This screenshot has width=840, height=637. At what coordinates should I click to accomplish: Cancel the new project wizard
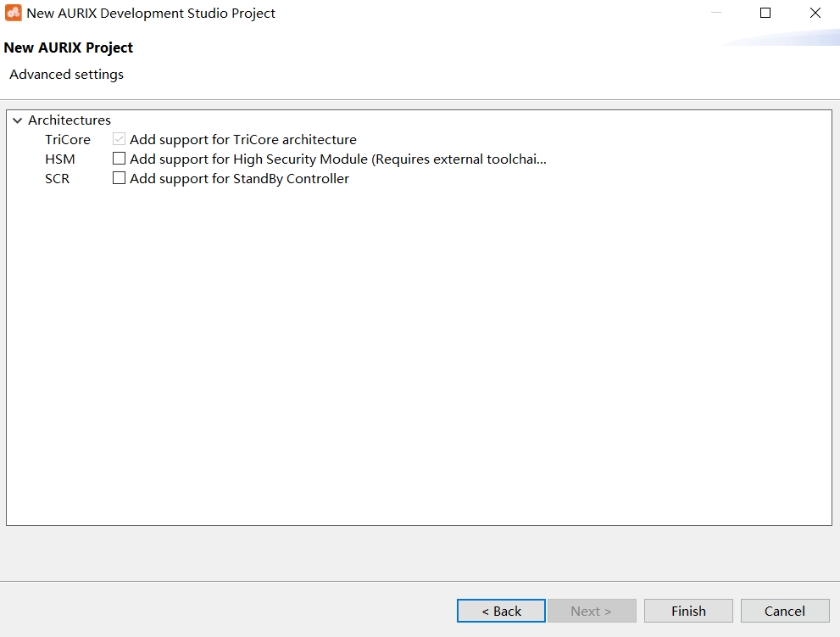(785, 611)
